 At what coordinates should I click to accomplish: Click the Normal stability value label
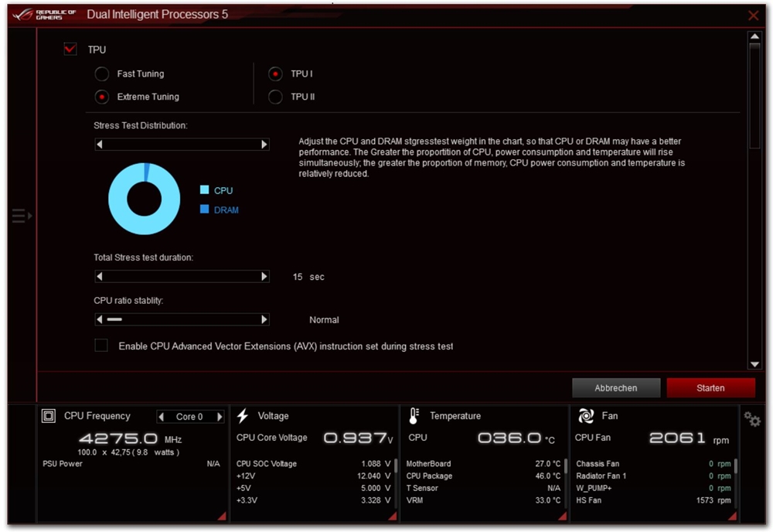coord(324,320)
